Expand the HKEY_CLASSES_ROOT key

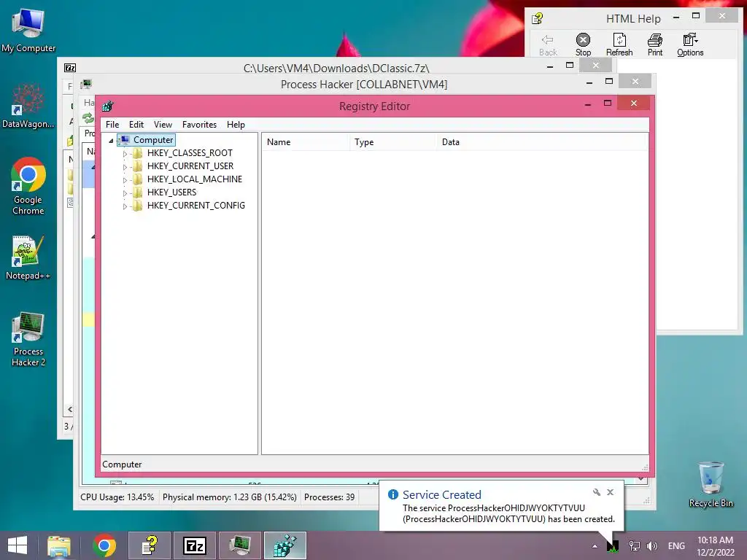(125, 154)
